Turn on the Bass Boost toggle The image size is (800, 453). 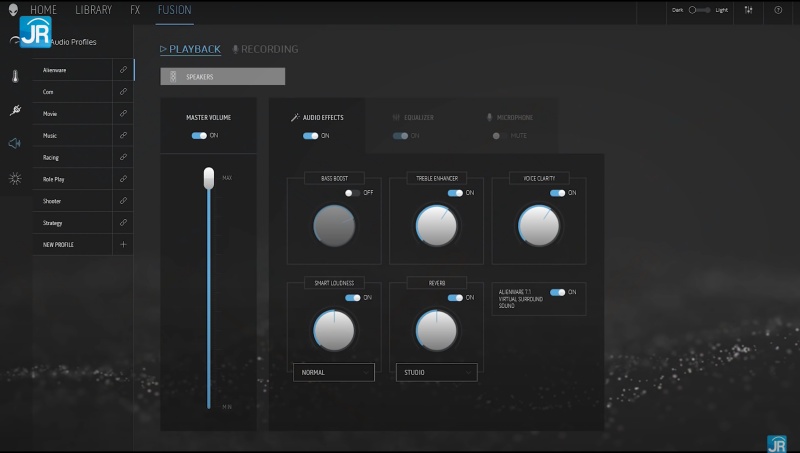coord(352,192)
